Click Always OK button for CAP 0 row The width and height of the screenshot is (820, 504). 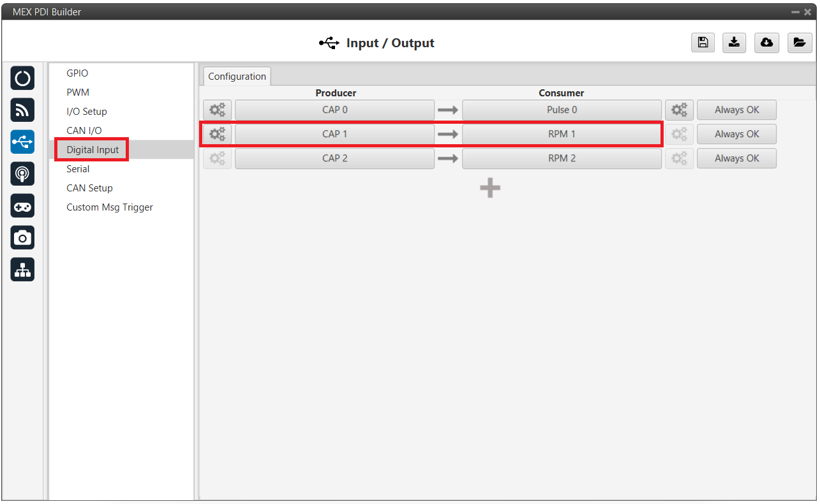tap(736, 110)
